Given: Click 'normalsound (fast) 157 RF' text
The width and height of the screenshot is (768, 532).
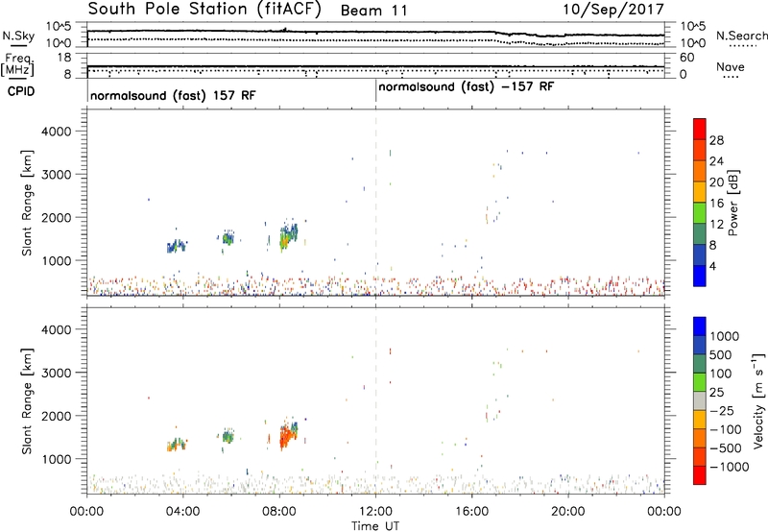Looking at the screenshot, I should pyautogui.click(x=173, y=95).
